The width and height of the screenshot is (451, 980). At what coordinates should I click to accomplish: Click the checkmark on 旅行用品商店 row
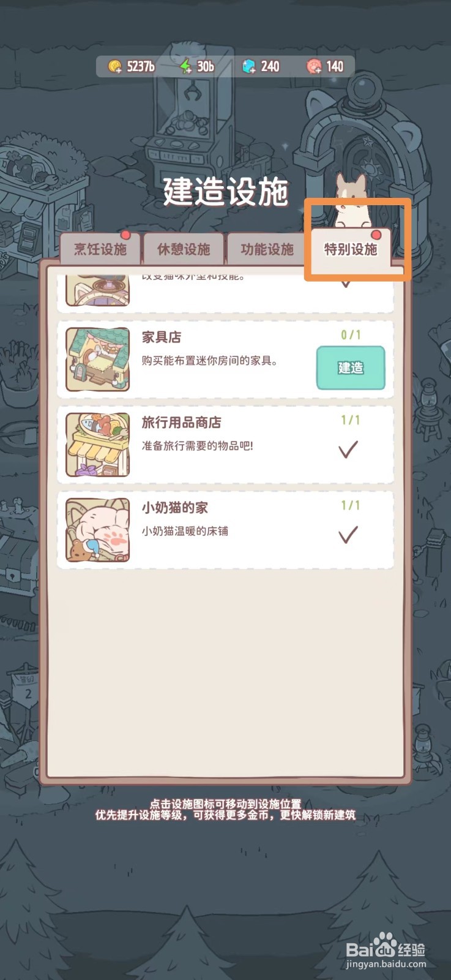(348, 449)
